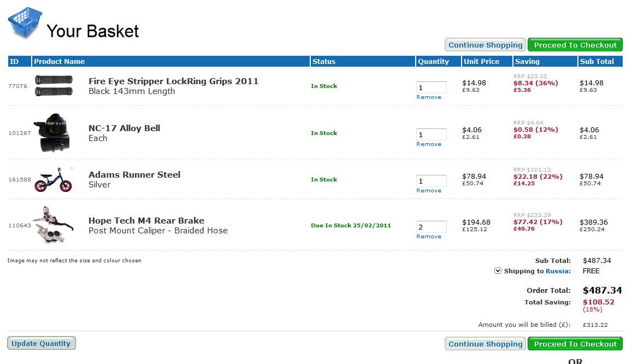Click the bottom Proceed To Checkout button
Image resolution: width=644 pixels, height=364 pixels.
(575, 344)
